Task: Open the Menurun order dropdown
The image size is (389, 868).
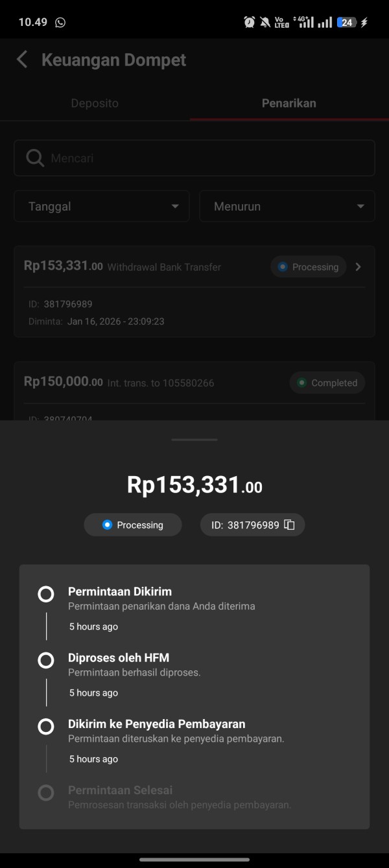Action: pos(287,207)
